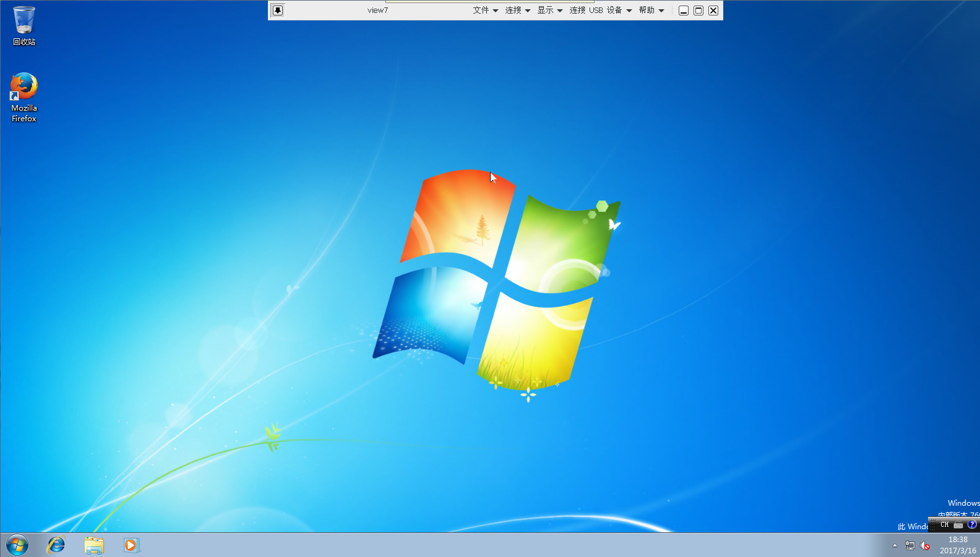
Task: Click the pin icon on view7 toolbar
Action: pyautogui.click(x=278, y=11)
